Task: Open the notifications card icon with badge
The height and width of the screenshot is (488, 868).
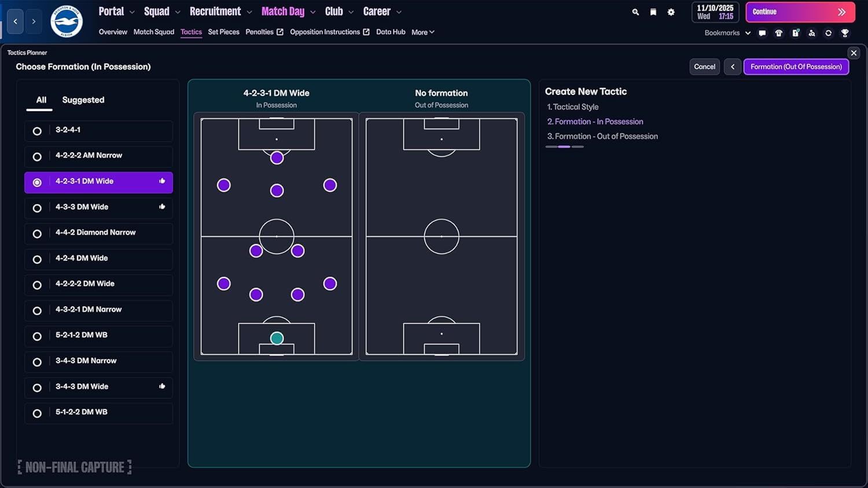Action: [x=796, y=33]
